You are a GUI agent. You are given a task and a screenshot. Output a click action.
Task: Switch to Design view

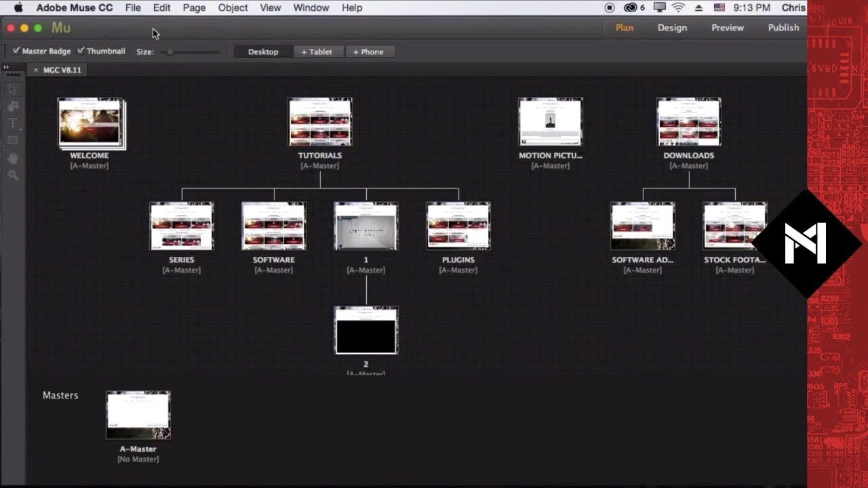coord(672,28)
